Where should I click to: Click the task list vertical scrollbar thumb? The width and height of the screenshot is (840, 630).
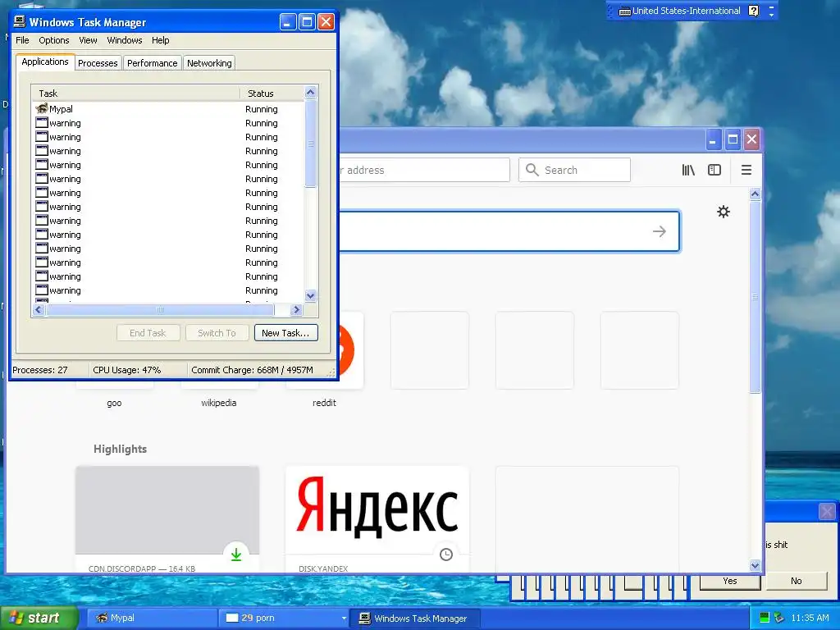pos(311,144)
